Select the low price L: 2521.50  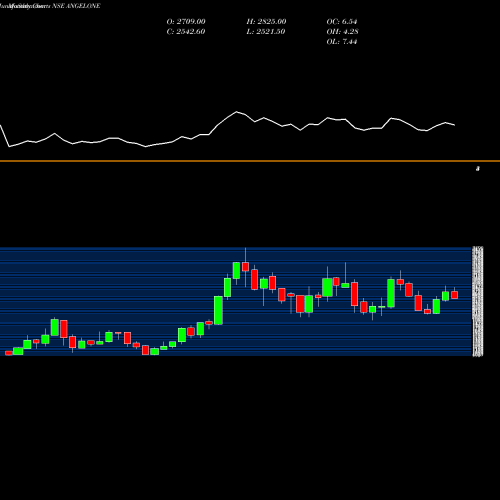click(266, 31)
